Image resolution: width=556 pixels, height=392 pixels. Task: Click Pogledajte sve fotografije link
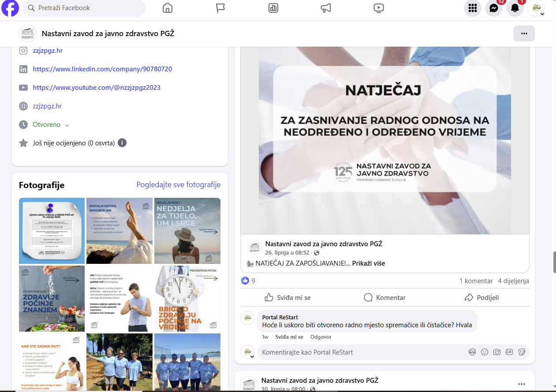click(178, 185)
